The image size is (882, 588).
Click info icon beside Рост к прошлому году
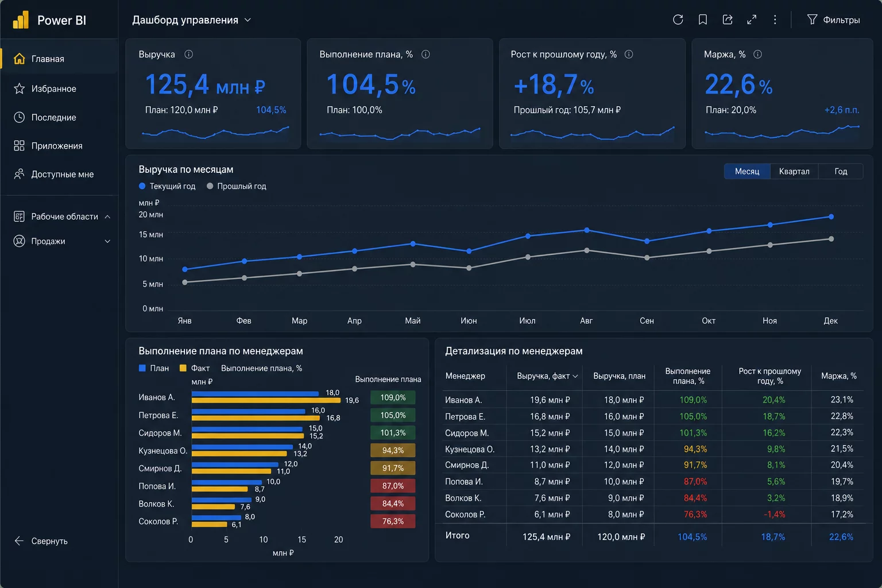point(629,54)
